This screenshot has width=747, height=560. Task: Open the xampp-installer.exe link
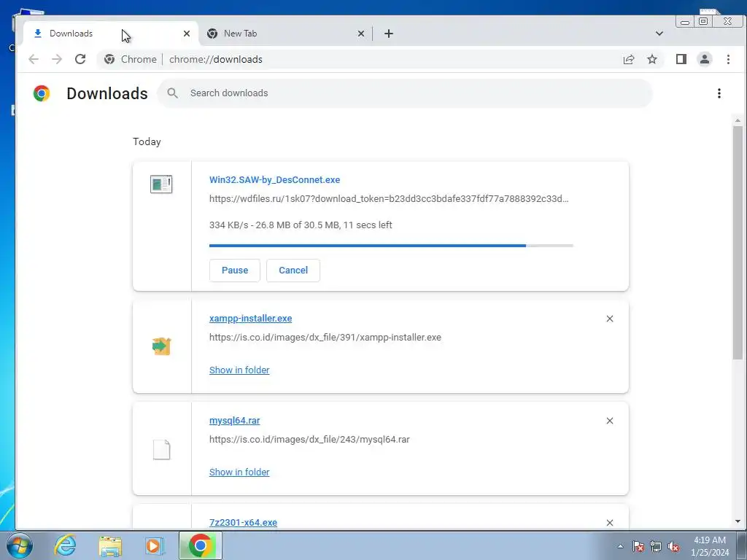(x=251, y=318)
